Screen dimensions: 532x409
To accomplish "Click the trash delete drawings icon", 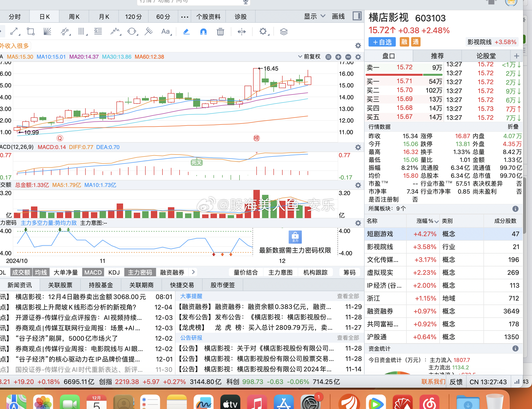I will (220, 31).
